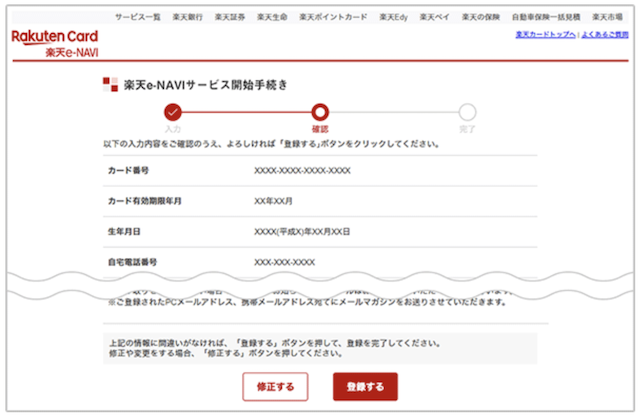Open 楽天市場 in top navigation
This screenshot has height=416, width=640.
607,17
